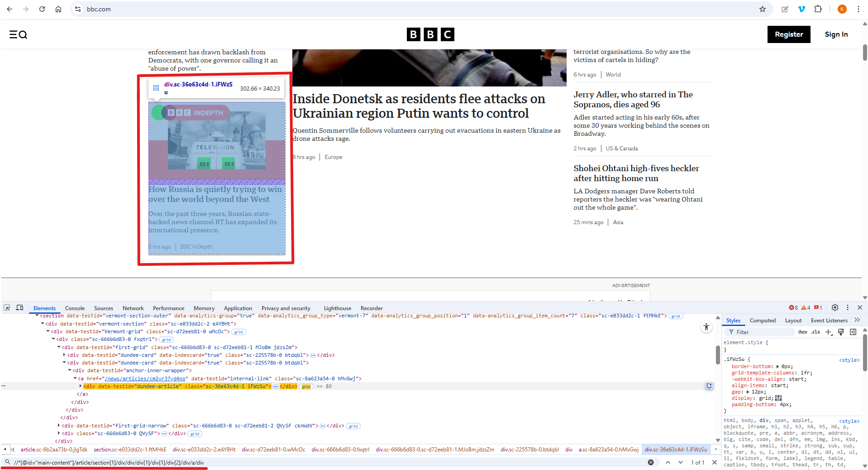
Task: Open the 8 errors counter in DevTools
Action: pyautogui.click(x=793, y=307)
